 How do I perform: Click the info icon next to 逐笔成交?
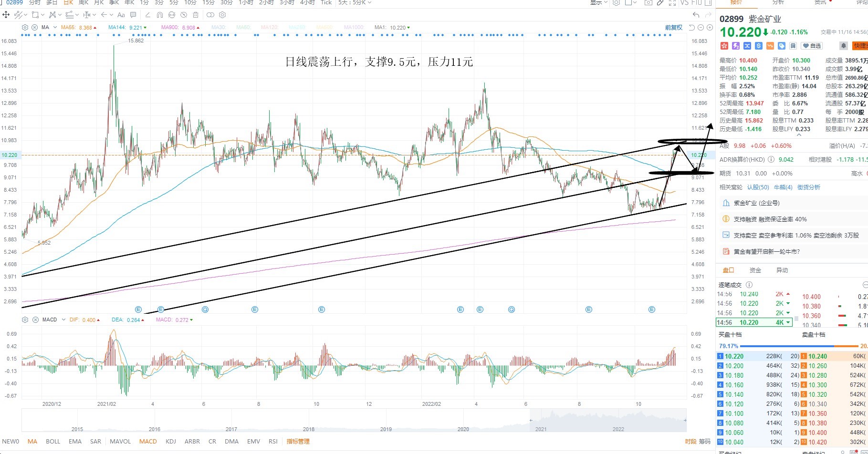coord(749,285)
